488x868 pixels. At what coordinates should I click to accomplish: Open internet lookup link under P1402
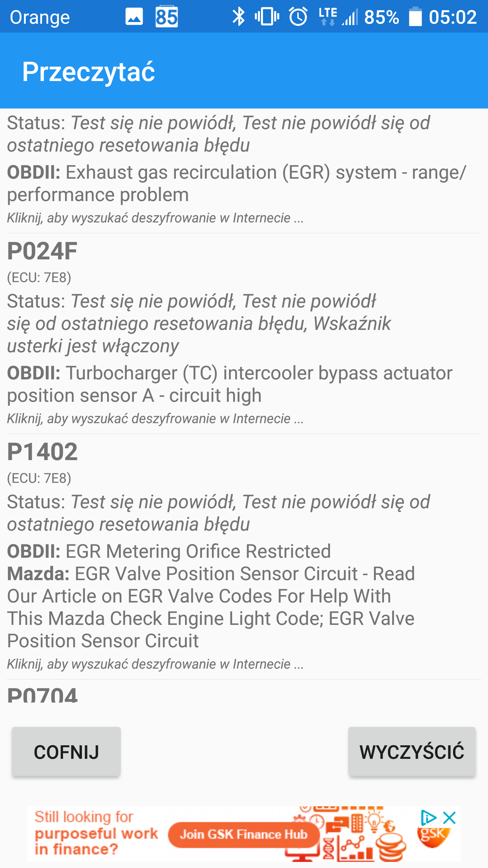coord(155,664)
